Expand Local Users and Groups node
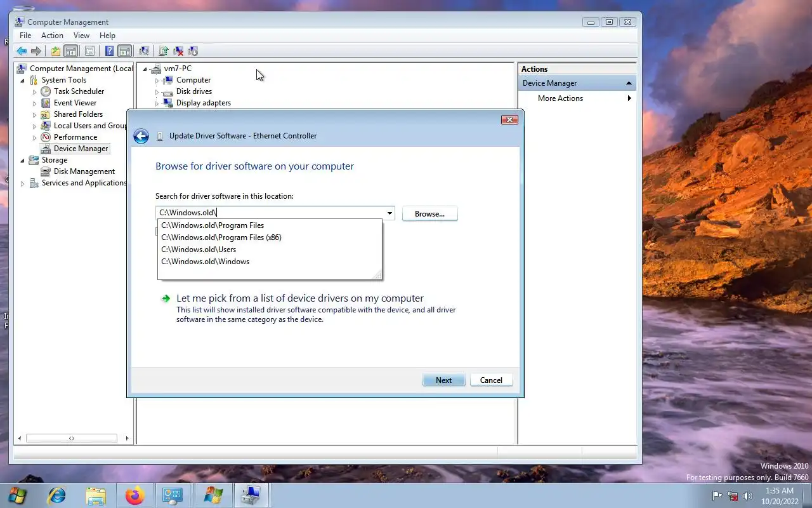 click(x=35, y=126)
